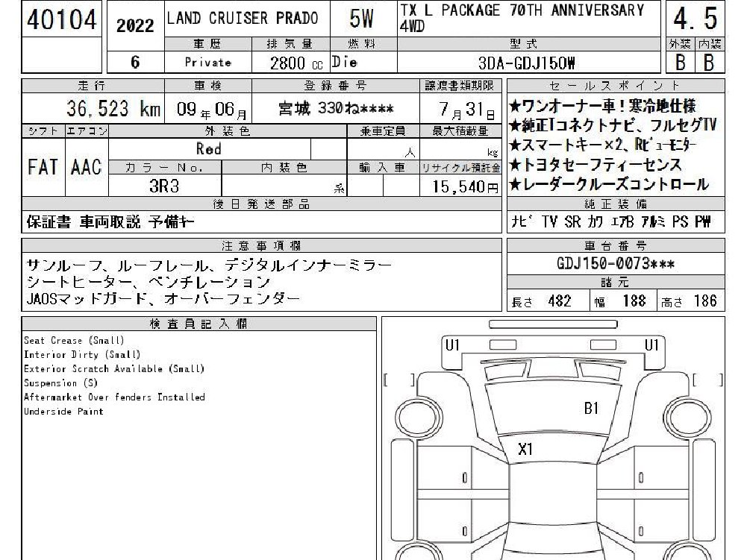Click the color number 3R3
747x560 pixels.
[x=164, y=186]
